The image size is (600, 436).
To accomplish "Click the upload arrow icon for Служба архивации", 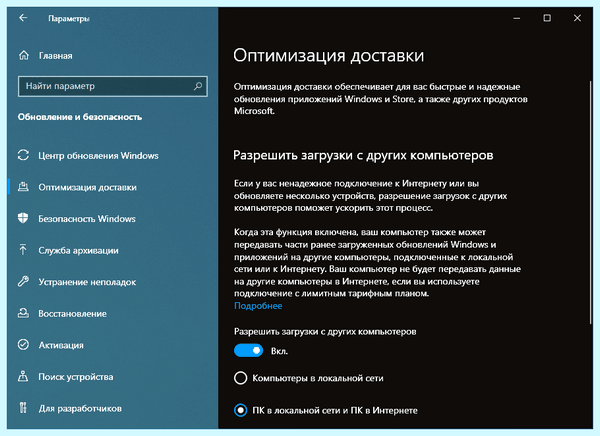I will (23, 250).
